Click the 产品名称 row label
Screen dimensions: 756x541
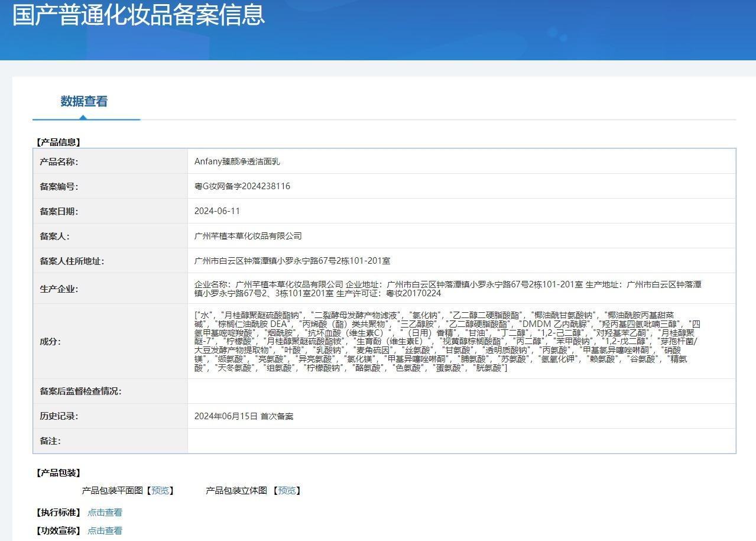pyautogui.click(x=59, y=161)
